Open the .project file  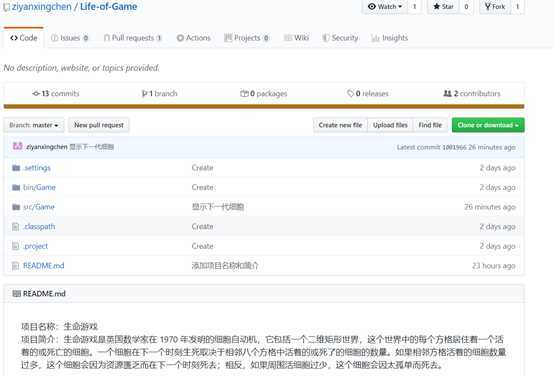coord(35,246)
